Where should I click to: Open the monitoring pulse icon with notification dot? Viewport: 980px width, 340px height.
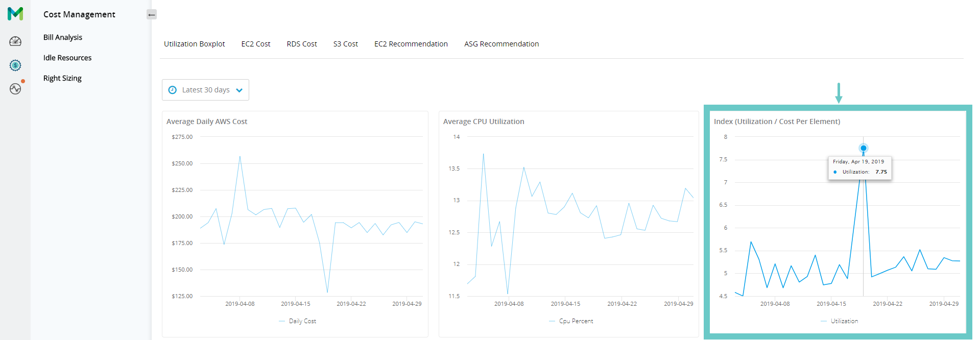coord(15,89)
